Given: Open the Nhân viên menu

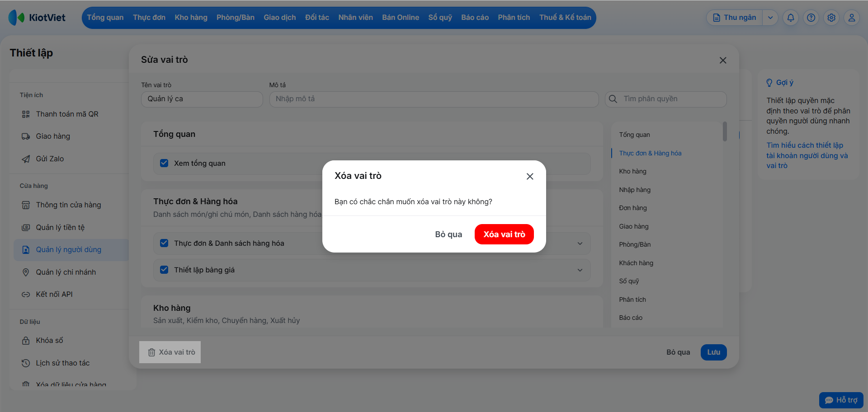Looking at the screenshot, I should coord(356,18).
